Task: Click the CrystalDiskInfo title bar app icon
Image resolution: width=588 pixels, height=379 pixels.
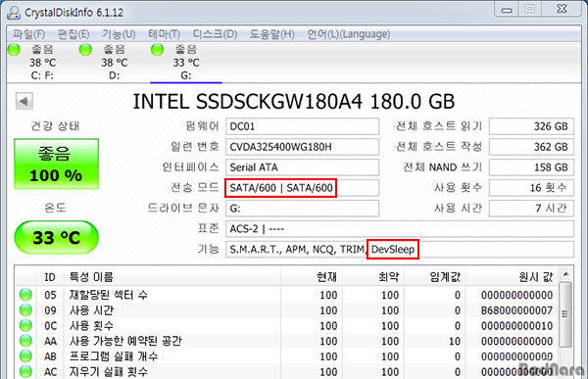Action: click(x=14, y=13)
